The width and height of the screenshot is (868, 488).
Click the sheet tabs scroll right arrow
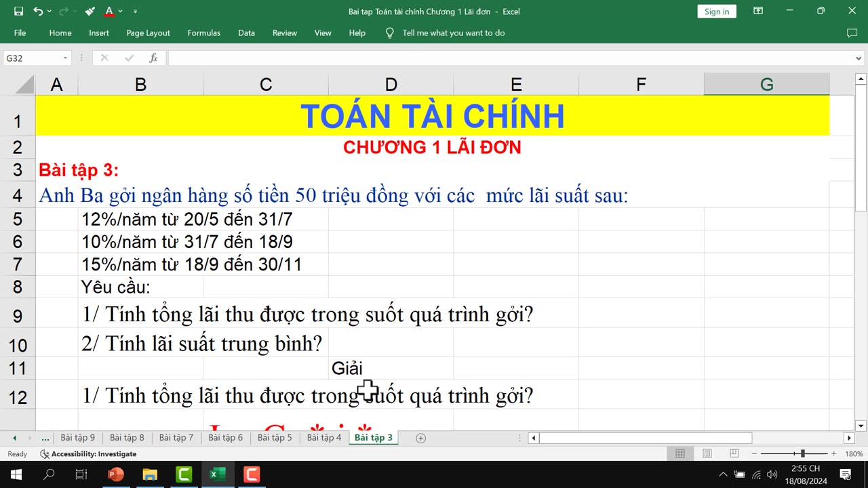click(x=29, y=438)
